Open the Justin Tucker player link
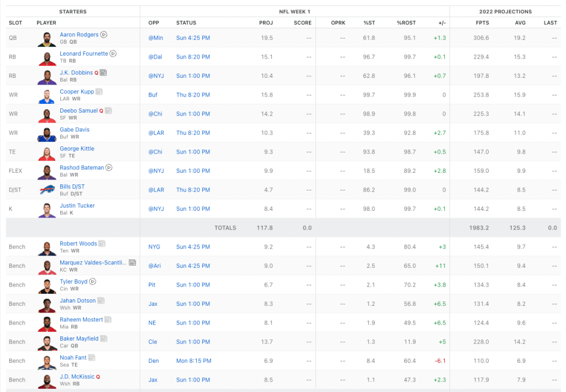The image size is (566, 392). (x=77, y=205)
